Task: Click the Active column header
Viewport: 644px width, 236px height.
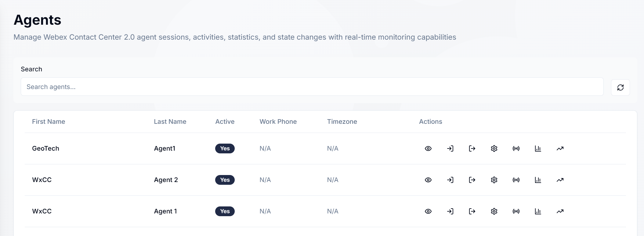Action: 225,122
